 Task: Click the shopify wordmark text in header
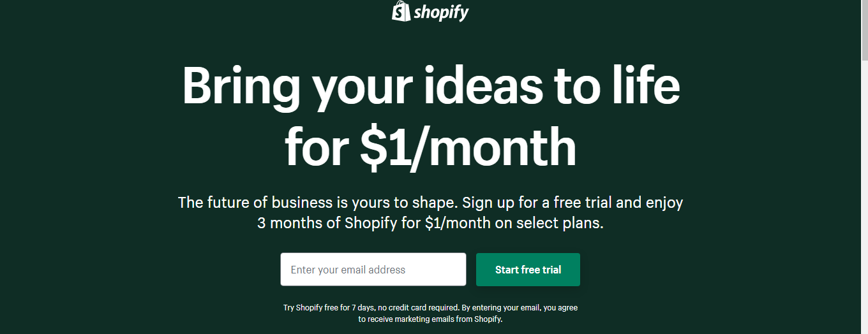click(x=442, y=12)
